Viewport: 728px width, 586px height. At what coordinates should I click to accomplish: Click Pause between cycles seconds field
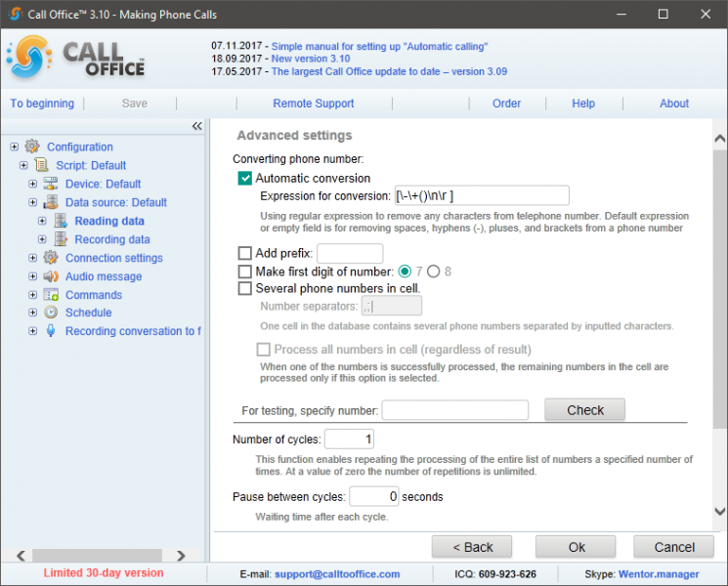[x=374, y=496]
